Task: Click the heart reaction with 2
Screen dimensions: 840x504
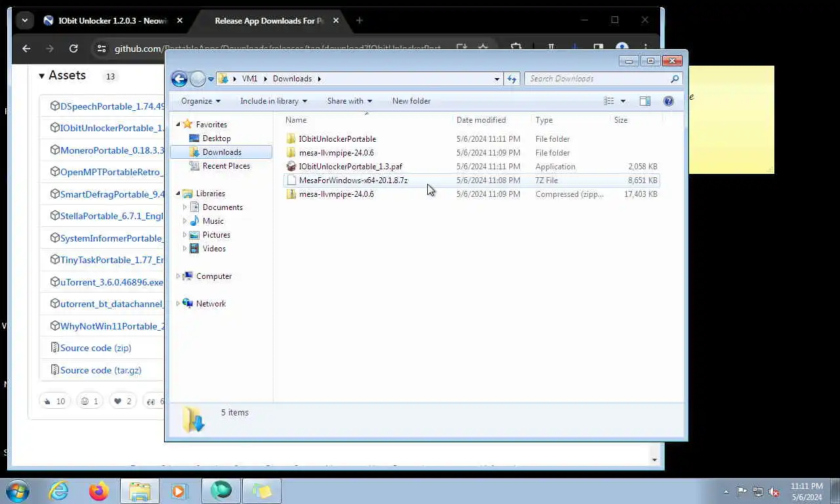Action: [x=122, y=401]
